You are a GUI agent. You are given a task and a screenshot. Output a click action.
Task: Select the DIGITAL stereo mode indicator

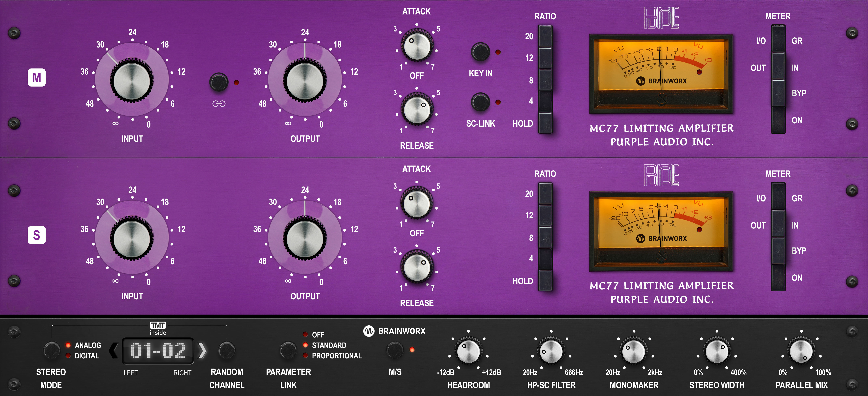(68, 356)
